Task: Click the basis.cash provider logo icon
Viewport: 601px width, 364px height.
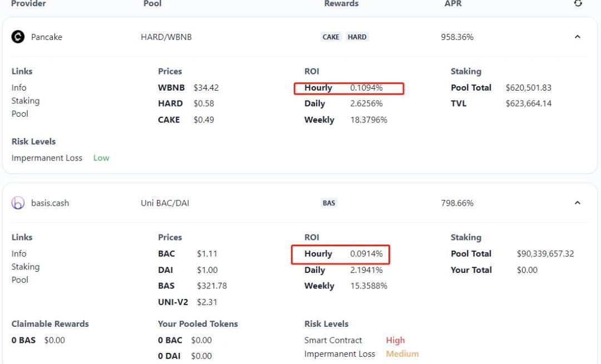Action: (x=18, y=203)
